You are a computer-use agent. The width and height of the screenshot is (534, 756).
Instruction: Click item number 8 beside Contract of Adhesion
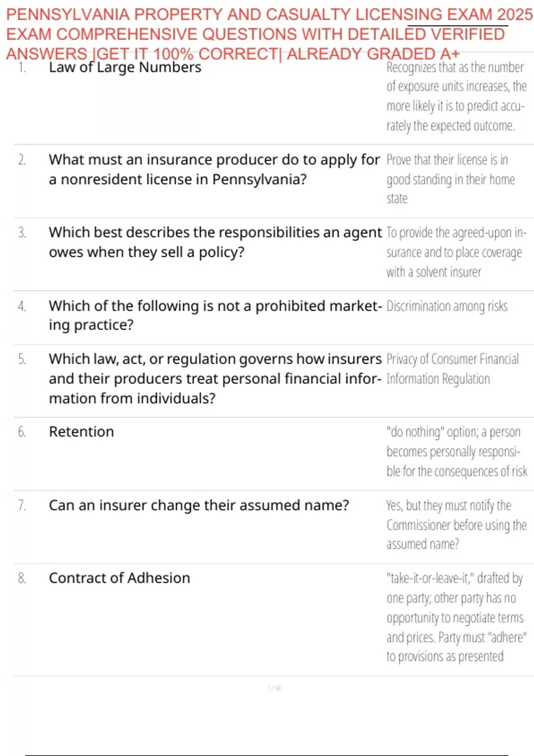[x=22, y=578]
